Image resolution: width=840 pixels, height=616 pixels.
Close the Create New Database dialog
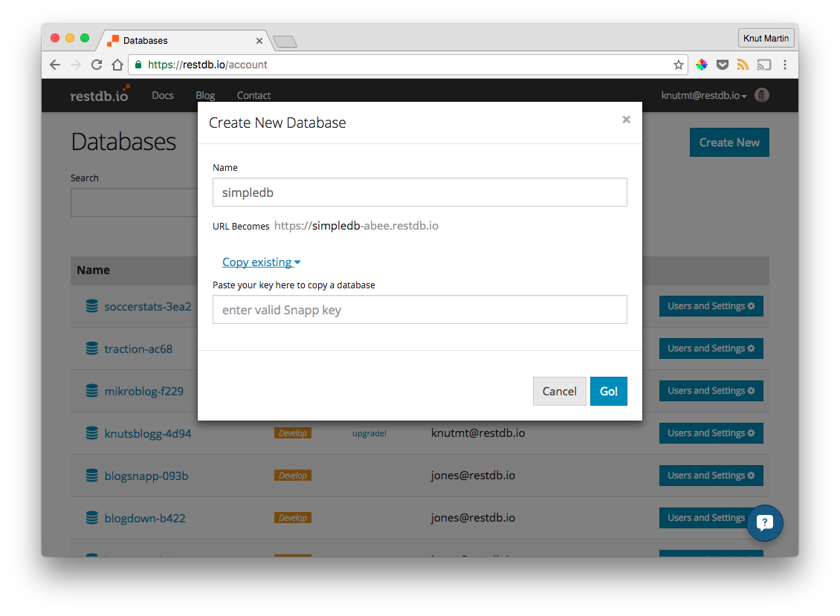click(x=626, y=120)
